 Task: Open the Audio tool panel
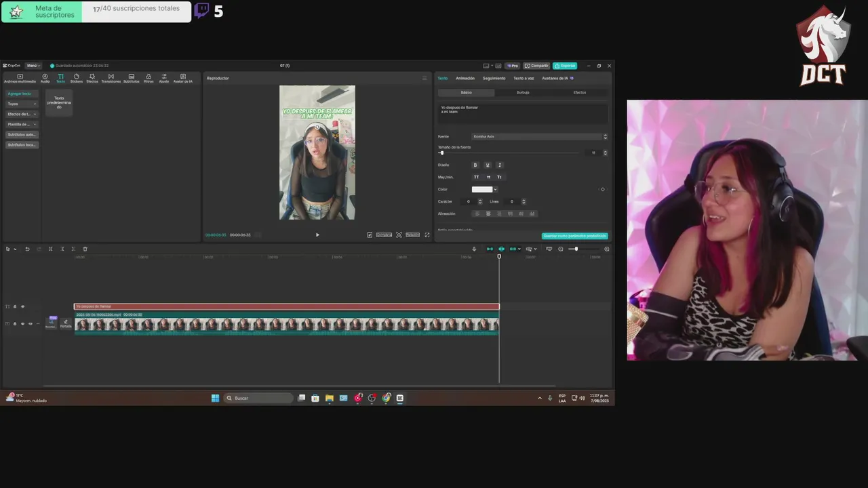[45, 78]
